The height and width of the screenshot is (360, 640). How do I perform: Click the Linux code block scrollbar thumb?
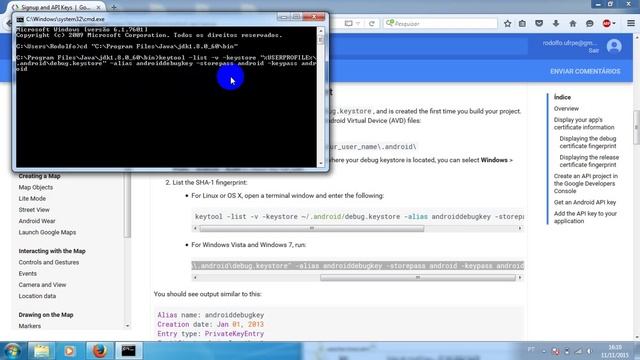(x=311, y=229)
